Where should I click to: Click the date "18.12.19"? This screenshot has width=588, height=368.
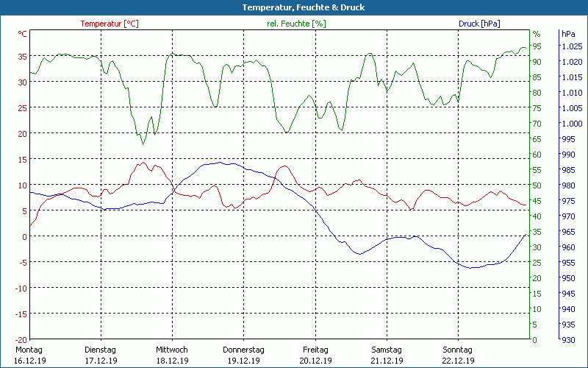tap(173, 361)
